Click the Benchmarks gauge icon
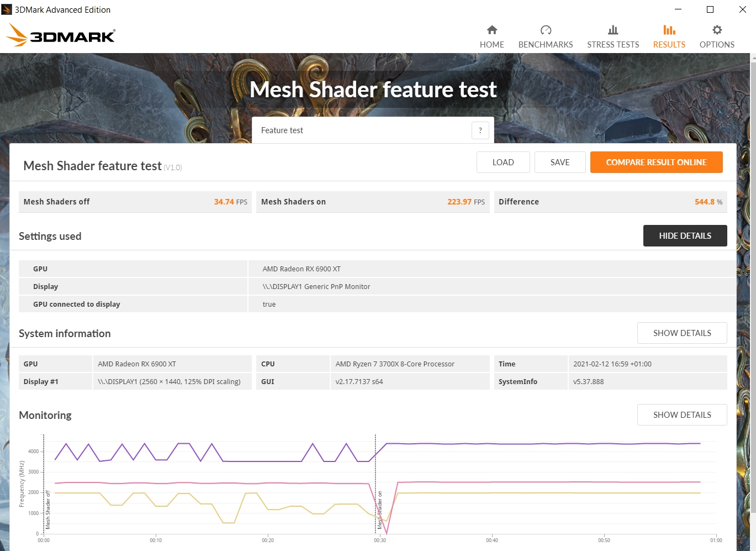The height and width of the screenshot is (551, 756). tap(546, 30)
